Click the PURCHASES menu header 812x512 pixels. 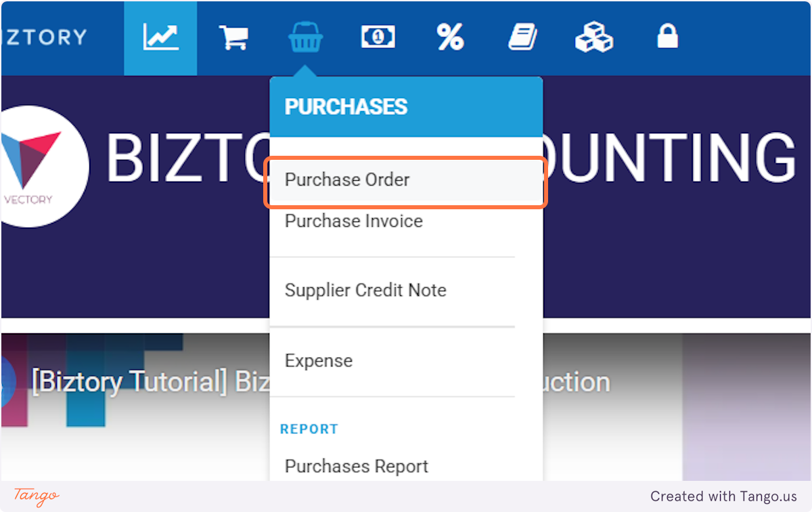tap(346, 107)
